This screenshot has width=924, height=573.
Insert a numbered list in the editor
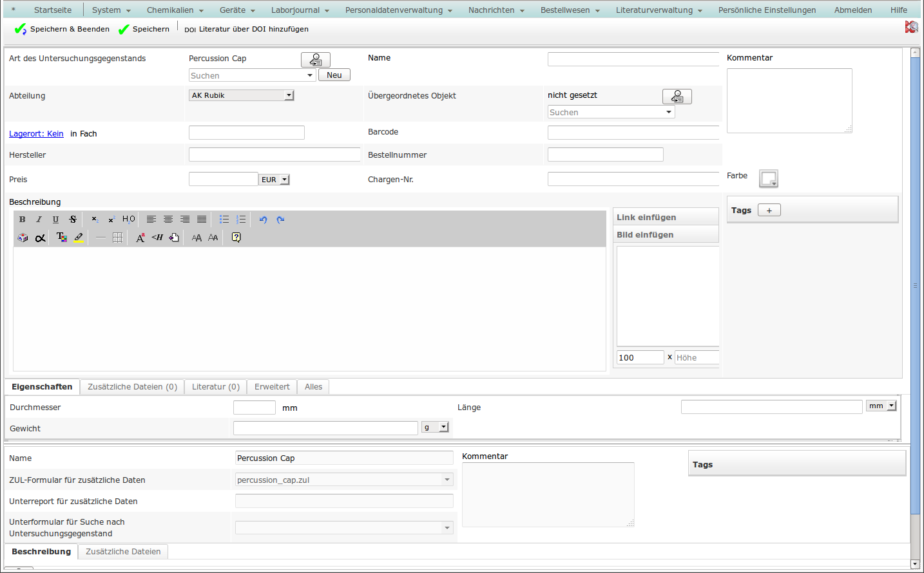pos(241,220)
